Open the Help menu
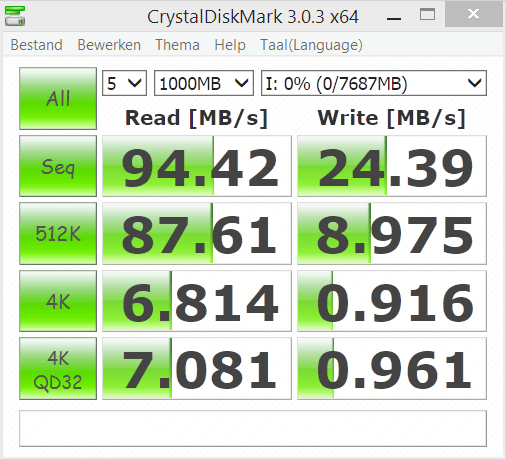 230,45
